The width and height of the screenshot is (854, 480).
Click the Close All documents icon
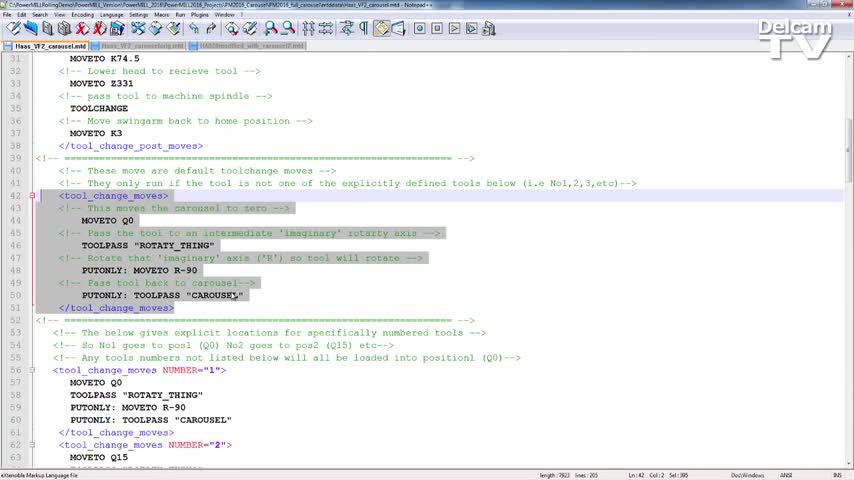tap(99, 28)
